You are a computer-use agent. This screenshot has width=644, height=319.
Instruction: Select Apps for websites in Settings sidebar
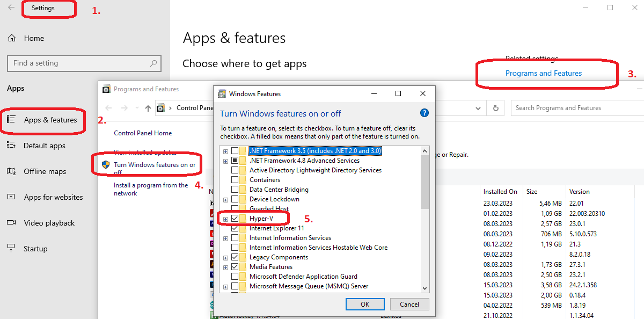pos(53,197)
